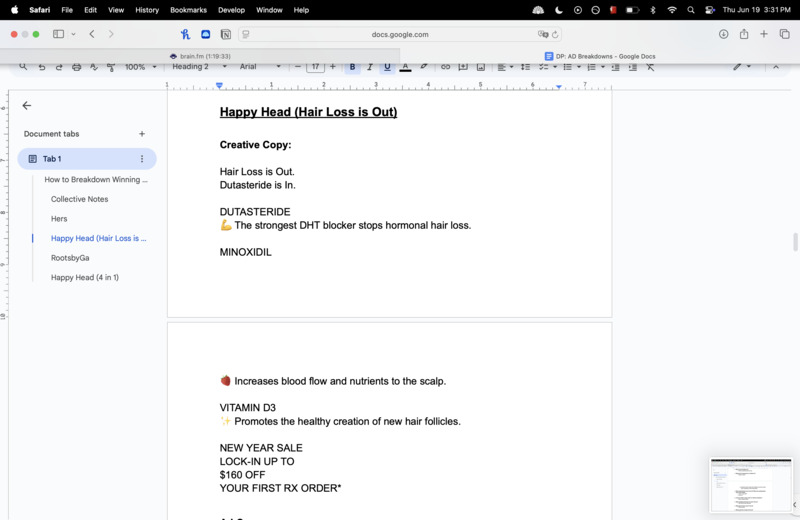
Task: Insert a link using the toolbar
Action: pyautogui.click(x=445, y=67)
